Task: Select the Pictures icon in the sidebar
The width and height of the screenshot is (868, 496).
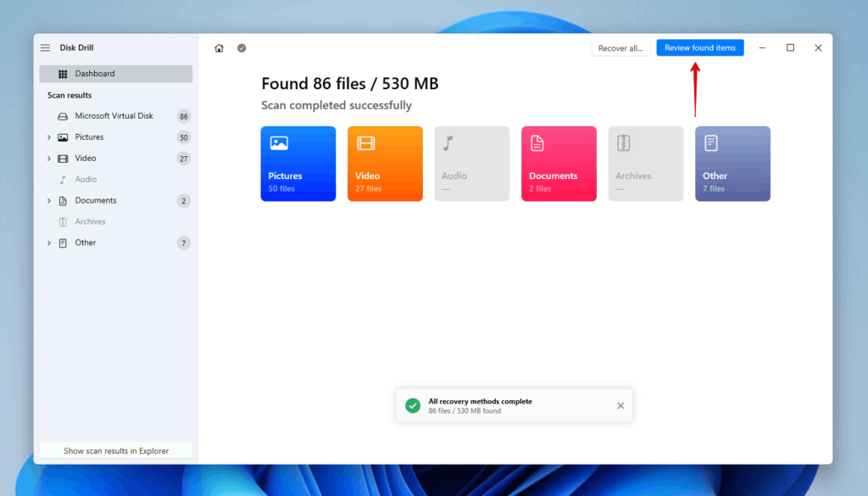Action: click(x=63, y=137)
